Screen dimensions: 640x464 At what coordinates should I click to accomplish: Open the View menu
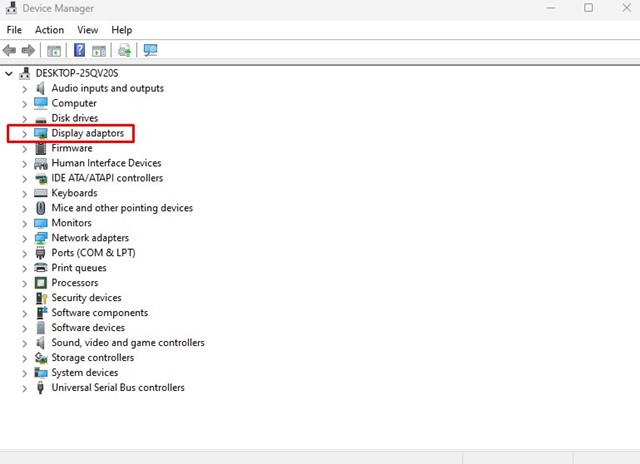88,30
